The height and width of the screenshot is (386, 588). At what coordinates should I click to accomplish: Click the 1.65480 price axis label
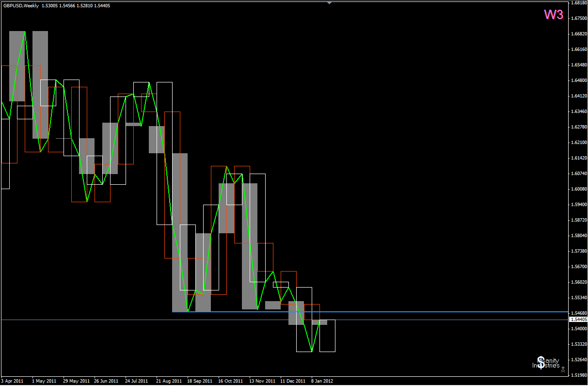pyautogui.click(x=579, y=65)
